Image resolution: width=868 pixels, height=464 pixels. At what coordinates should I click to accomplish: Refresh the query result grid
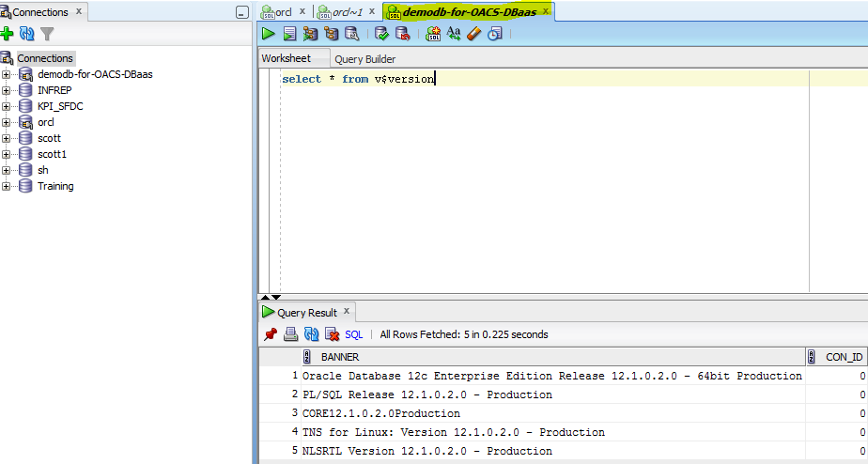click(311, 334)
